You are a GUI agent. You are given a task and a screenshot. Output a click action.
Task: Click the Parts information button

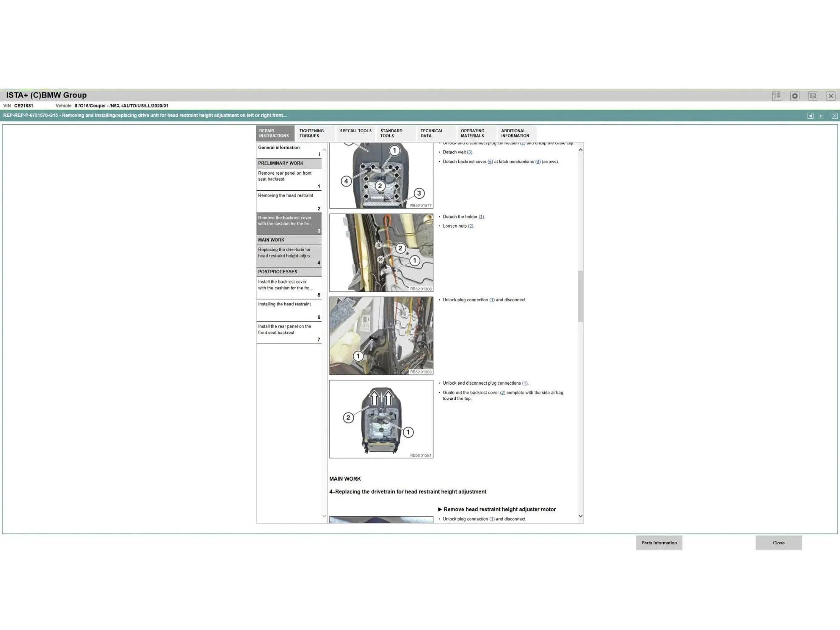[x=659, y=543]
